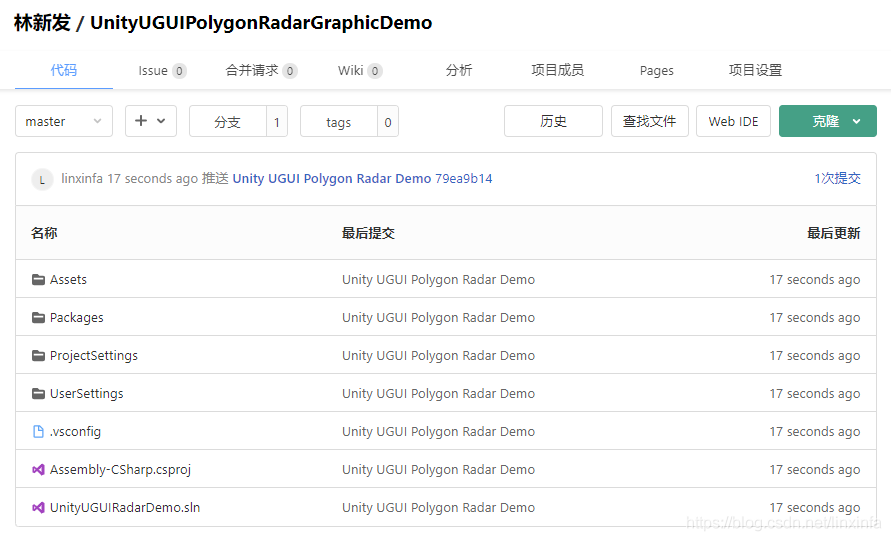This screenshot has width=891, height=541.
Task: Click the Packages folder icon
Action: coord(38,318)
